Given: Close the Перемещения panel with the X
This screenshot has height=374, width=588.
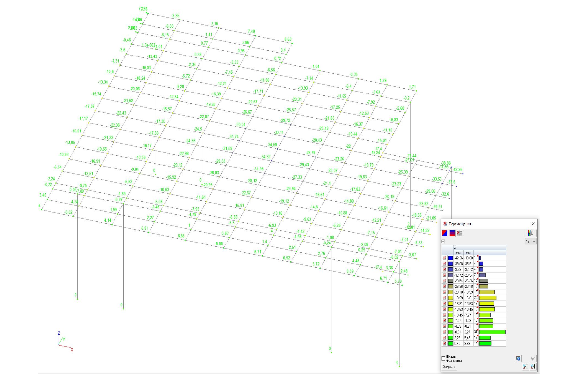Looking at the screenshot, I should 533,224.
